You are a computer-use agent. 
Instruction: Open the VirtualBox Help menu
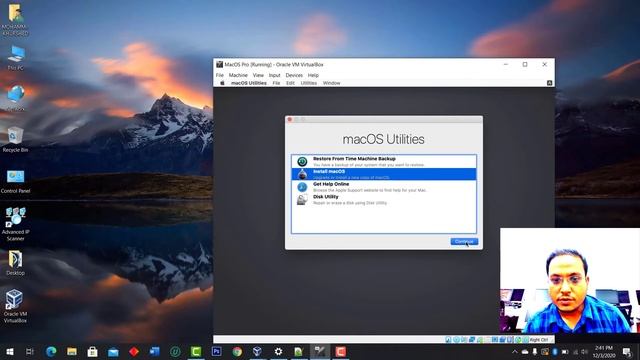313,75
